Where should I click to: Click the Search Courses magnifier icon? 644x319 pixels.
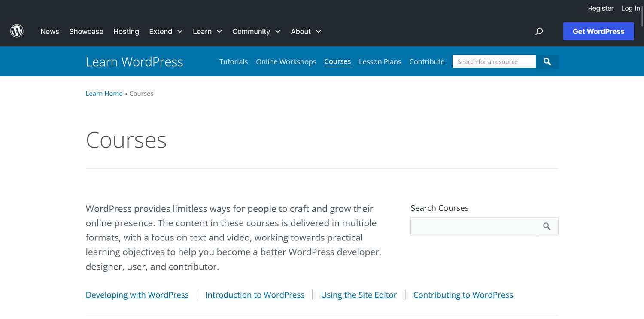click(x=547, y=226)
